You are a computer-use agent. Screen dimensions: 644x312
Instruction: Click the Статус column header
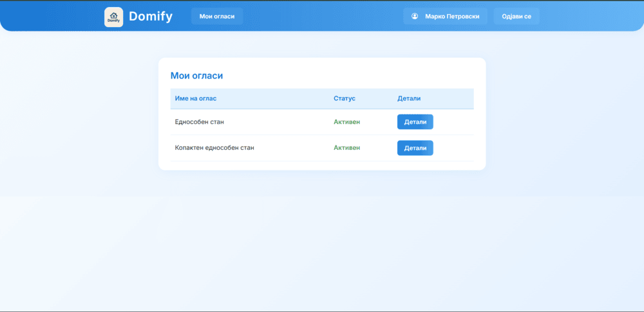[x=345, y=98]
